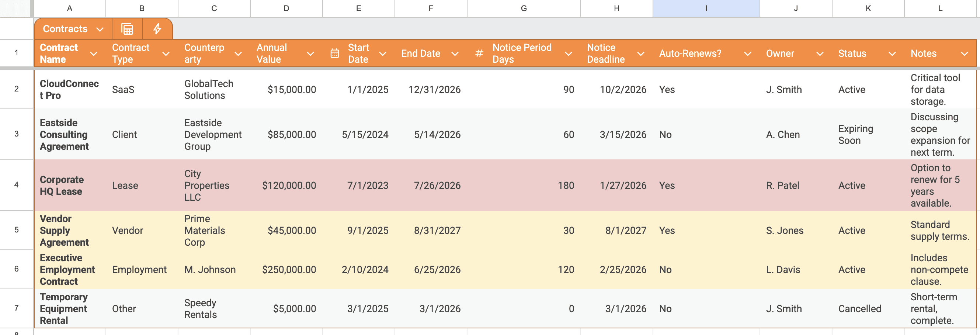Screen dimensions: 980x335
Task: Open Owner column dropdown arrow
Action: coord(820,53)
